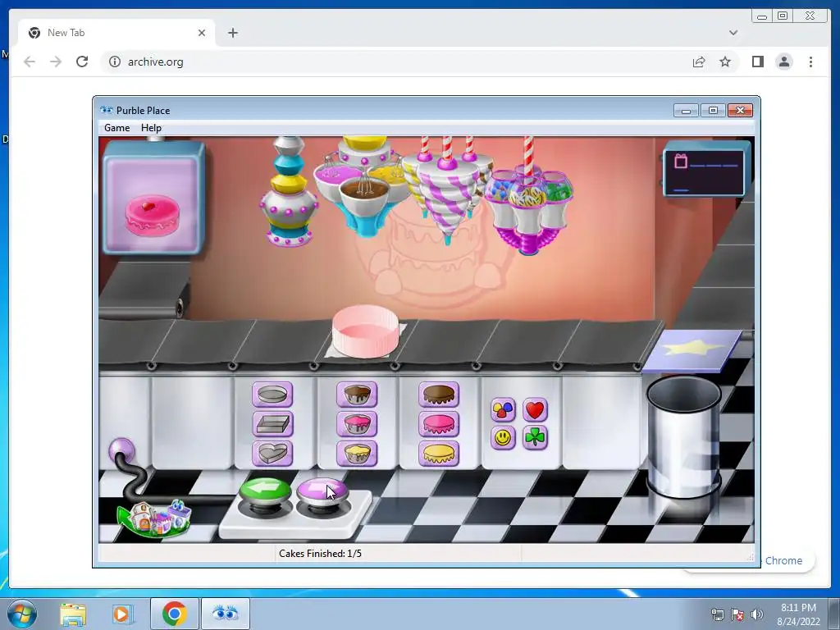Apply the yellow icing button
Image resolution: width=840 pixels, height=630 pixels.
[x=439, y=454]
